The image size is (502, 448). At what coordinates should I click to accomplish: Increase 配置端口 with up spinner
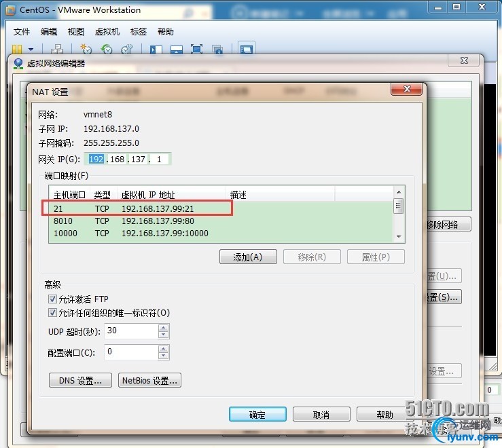click(x=163, y=349)
